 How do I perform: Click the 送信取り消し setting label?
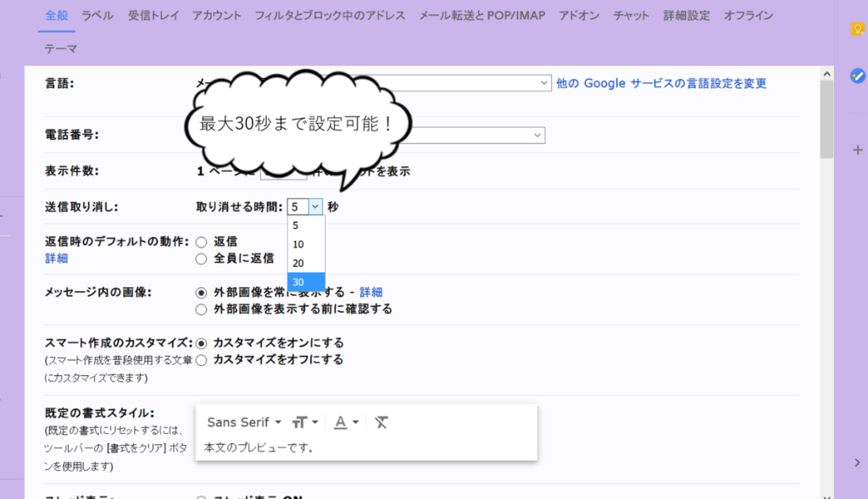pos(81,207)
